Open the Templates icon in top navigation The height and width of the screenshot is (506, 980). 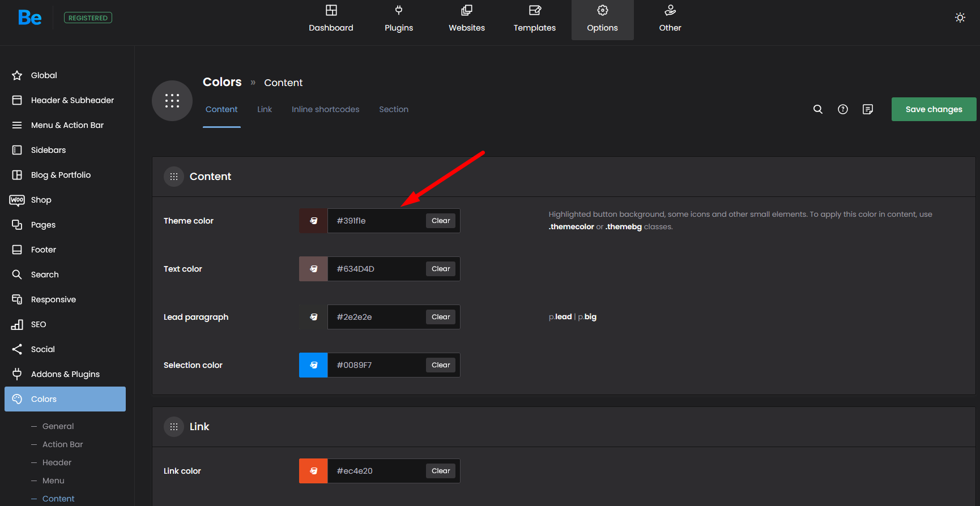point(535,10)
